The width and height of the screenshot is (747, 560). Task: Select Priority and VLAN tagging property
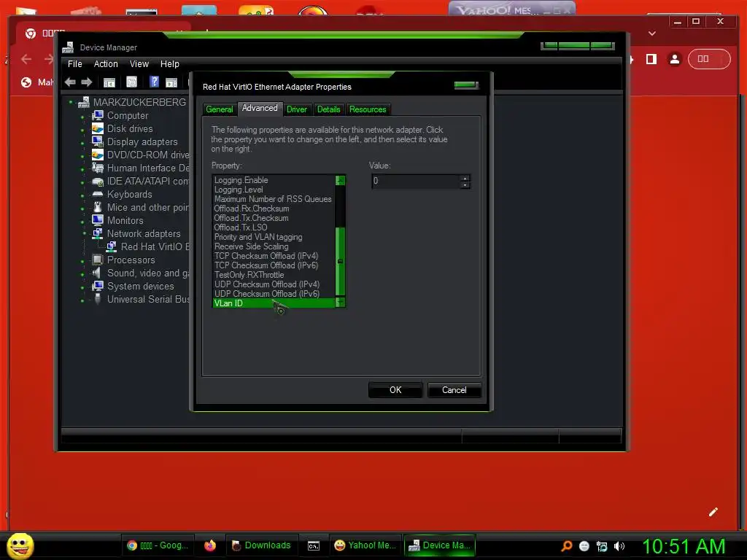pyautogui.click(x=274, y=237)
